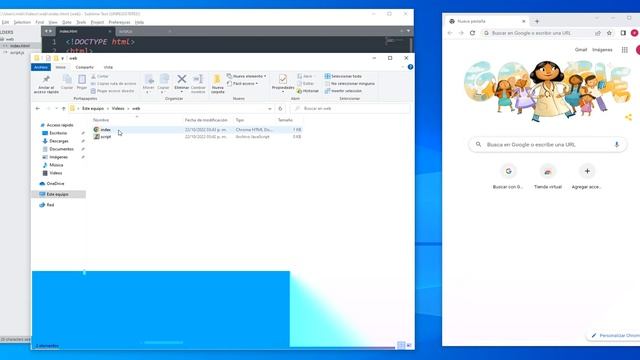Click 'No seleccionar ninguno' in the ribbon

pos(349,84)
